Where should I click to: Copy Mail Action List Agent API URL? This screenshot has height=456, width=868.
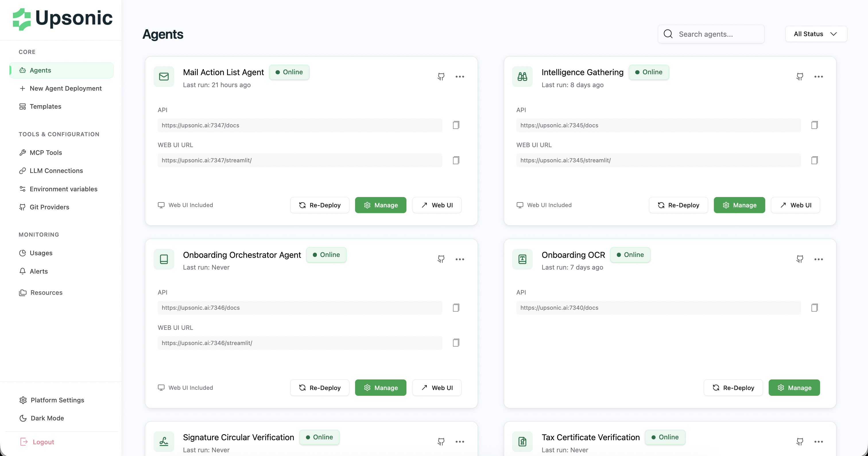(x=456, y=125)
